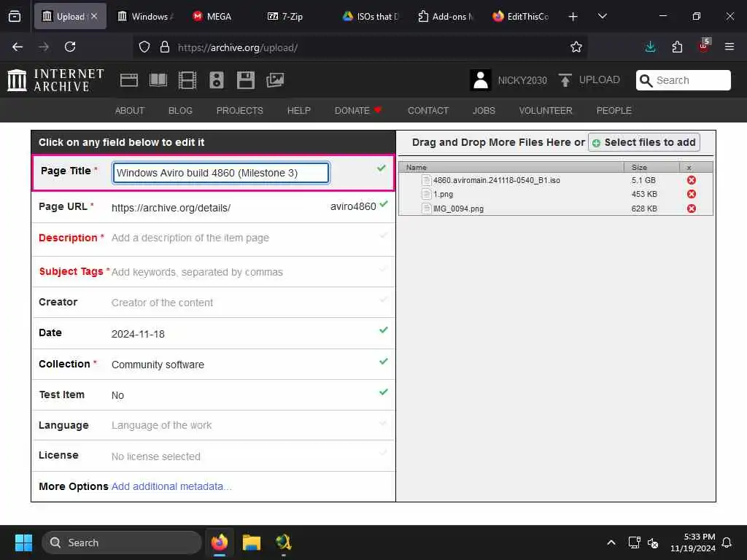The width and height of the screenshot is (747, 560).
Task: Open the Web archive icon
Action: (128, 80)
